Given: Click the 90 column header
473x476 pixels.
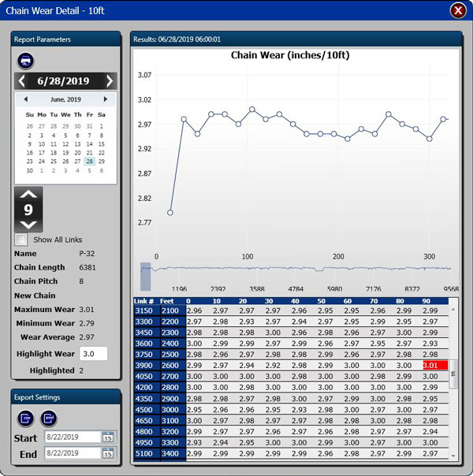Looking at the screenshot, I should tap(426, 301).
